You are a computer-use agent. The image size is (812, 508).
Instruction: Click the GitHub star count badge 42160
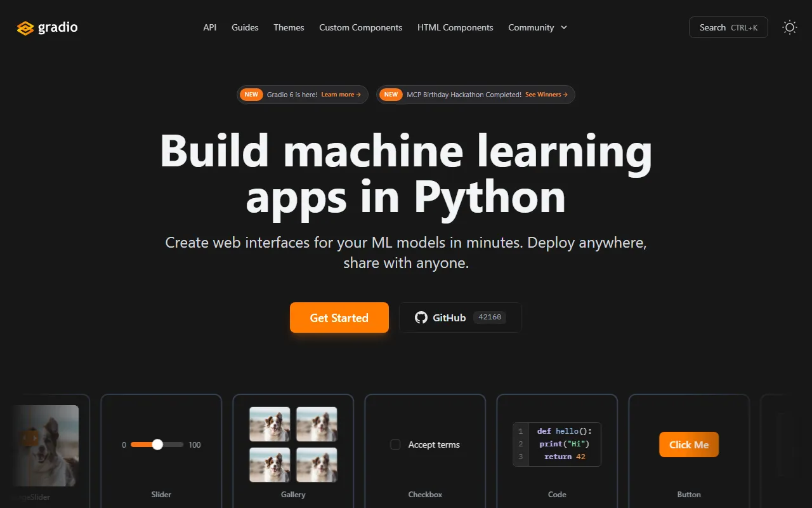(x=489, y=317)
